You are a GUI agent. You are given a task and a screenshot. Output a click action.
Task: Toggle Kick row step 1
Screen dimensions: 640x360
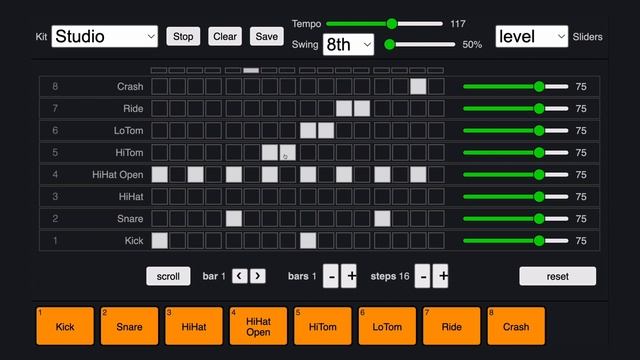[x=160, y=241]
